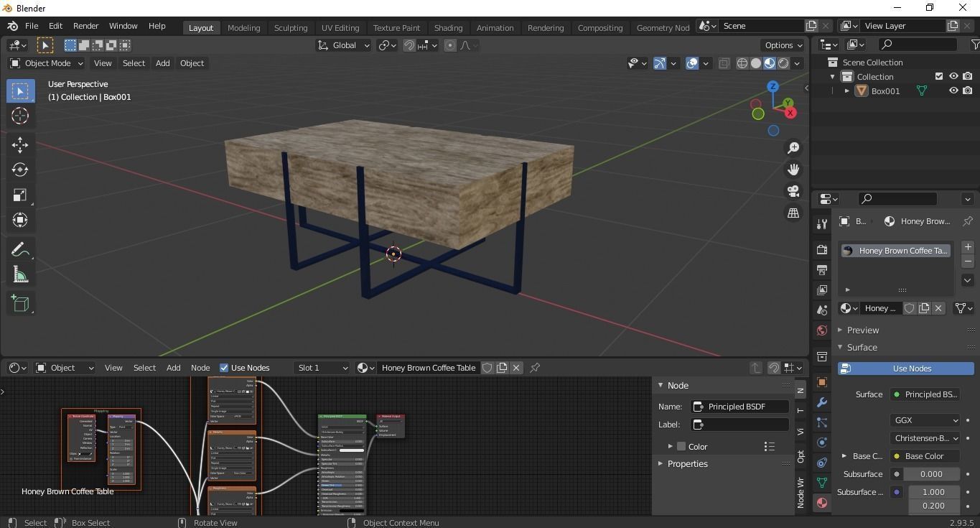Image resolution: width=980 pixels, height=528 pixels.
Task: Click the node Name field Principled BSDF
Action: pos(739,407)
